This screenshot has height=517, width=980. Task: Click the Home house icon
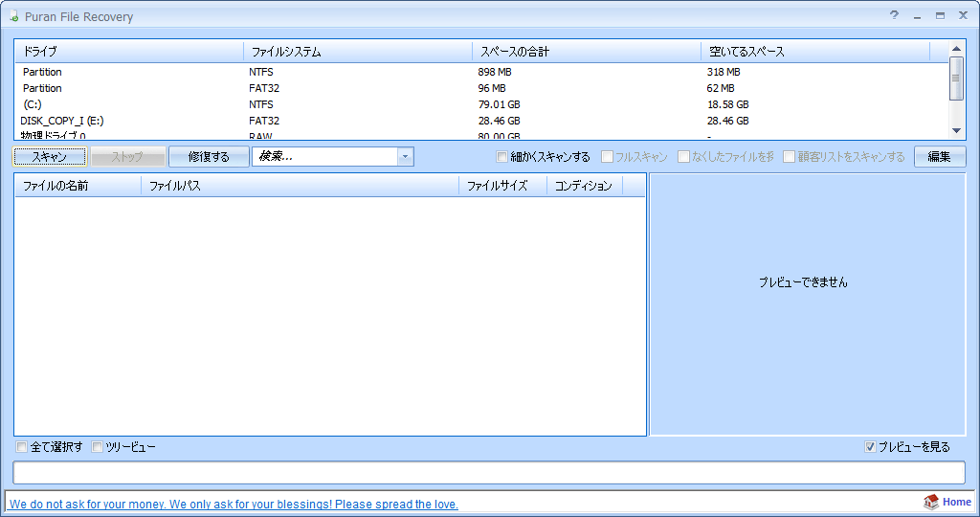coord(931,503)
